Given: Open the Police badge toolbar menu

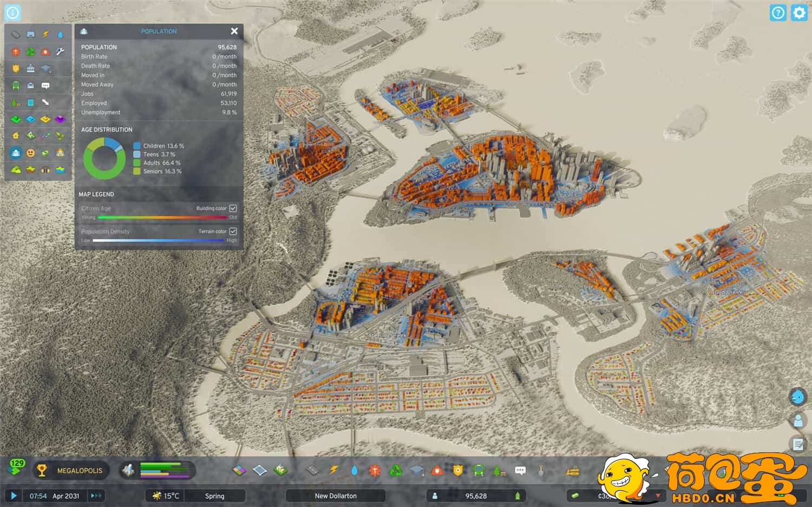Looking at the screenshot, I should 458,470.
